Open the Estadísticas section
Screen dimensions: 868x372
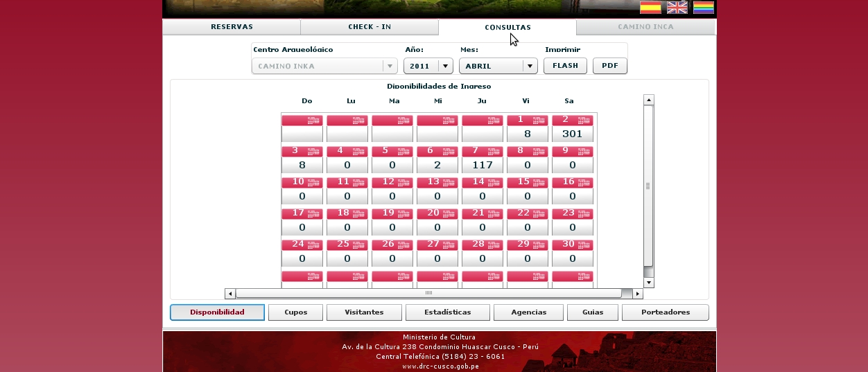pyautogui.click(x=447, y=312)
